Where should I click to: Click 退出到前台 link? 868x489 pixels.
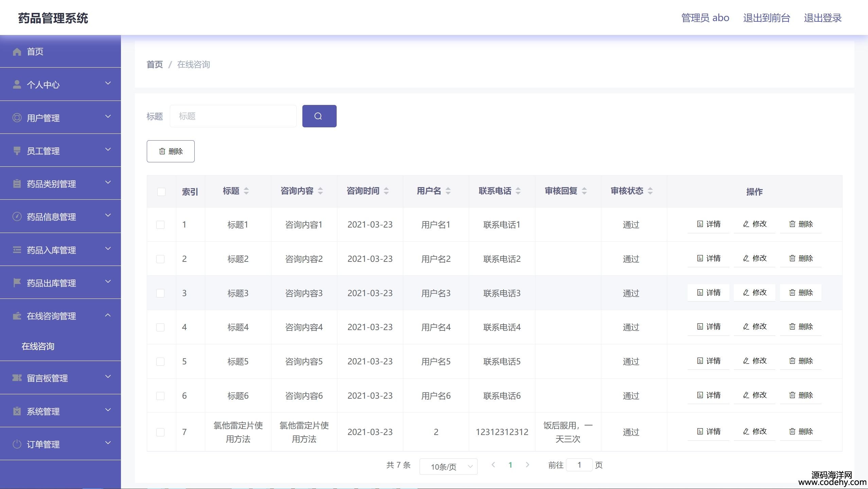point(766,18)
